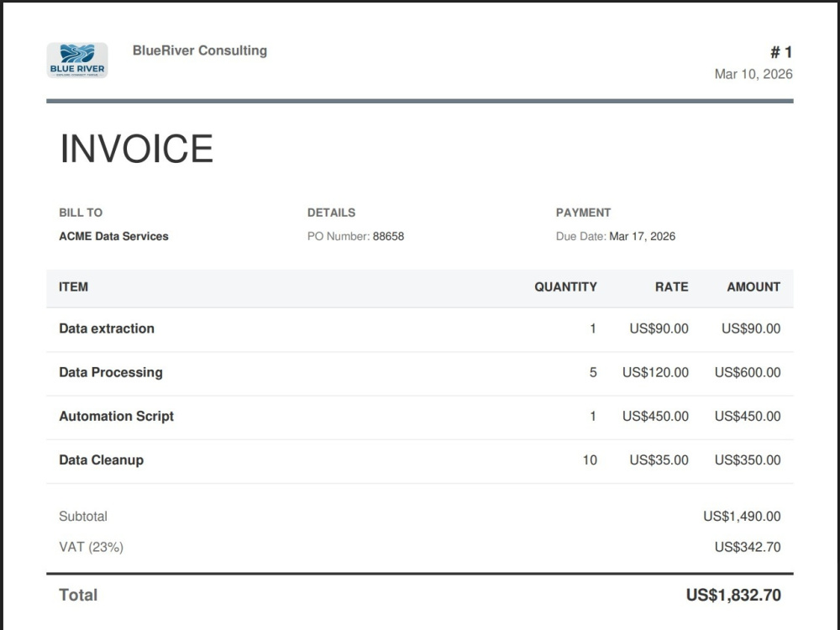The image size is (840, 630).
Task: Click the Blue River logo image
Action: 77,60
